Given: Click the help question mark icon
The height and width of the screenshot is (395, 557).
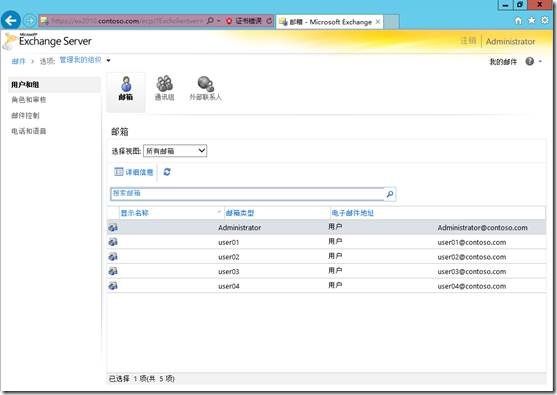Looking at the screenshot, I should tap(530, 61).
